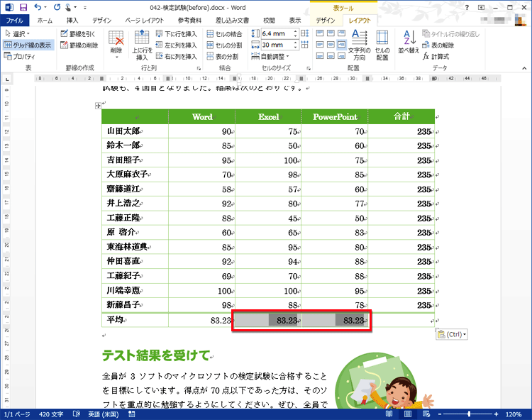Screen dimensions: 532x420
Task: Toggle touch/mouse mode icon
Action: (68, 7)
